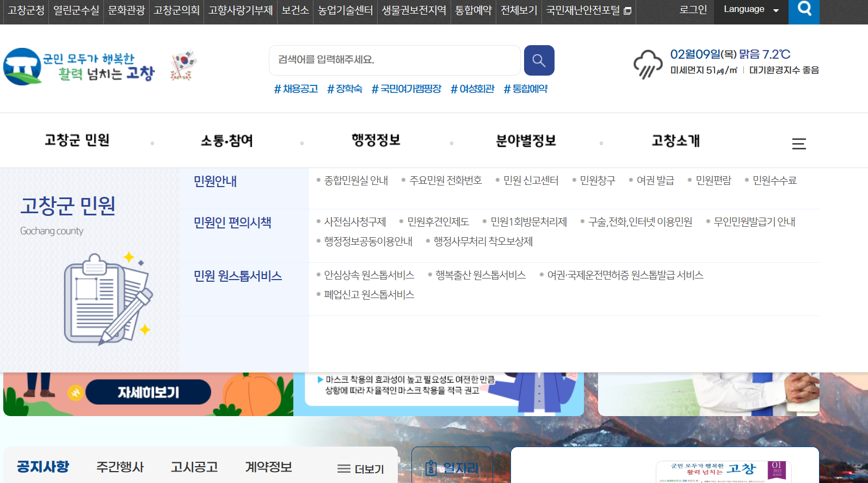
Task: Click the 자세히보기 banner button
Action: coord(148,392)
